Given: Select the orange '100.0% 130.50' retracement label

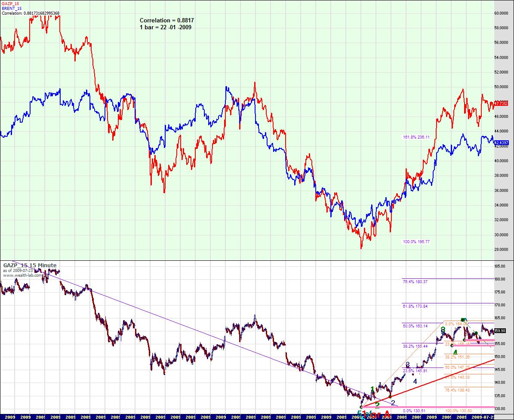Looking at the screenshot, I should pyautogui.click(x=458, y=411).
